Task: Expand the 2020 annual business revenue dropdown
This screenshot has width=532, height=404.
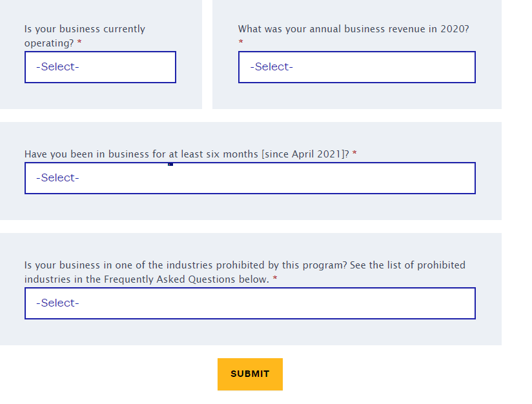Action: [x=356, y=67]
